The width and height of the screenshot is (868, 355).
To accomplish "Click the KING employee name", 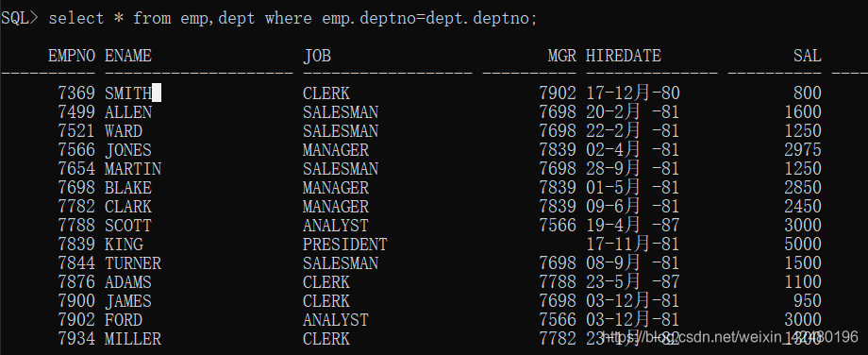I will 124,245.
